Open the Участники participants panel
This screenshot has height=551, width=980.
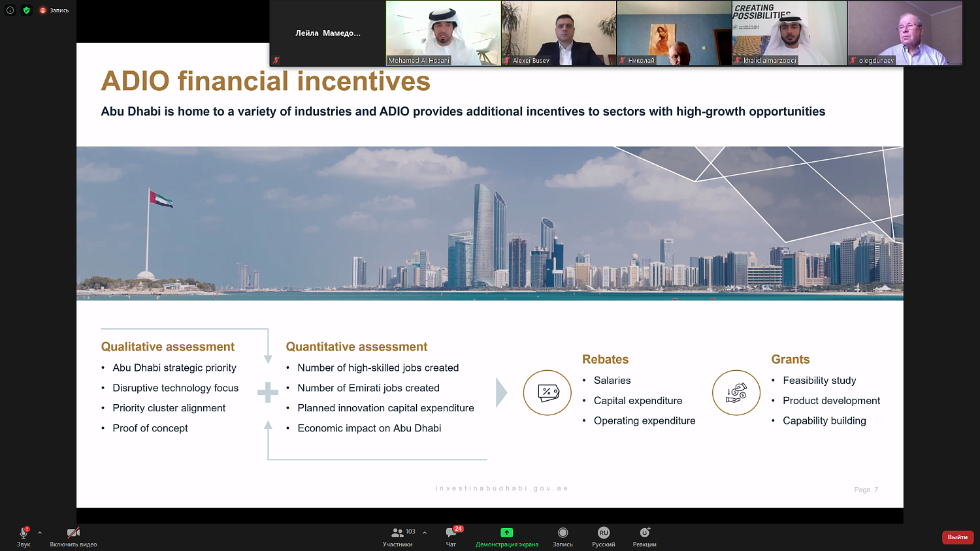397,537
